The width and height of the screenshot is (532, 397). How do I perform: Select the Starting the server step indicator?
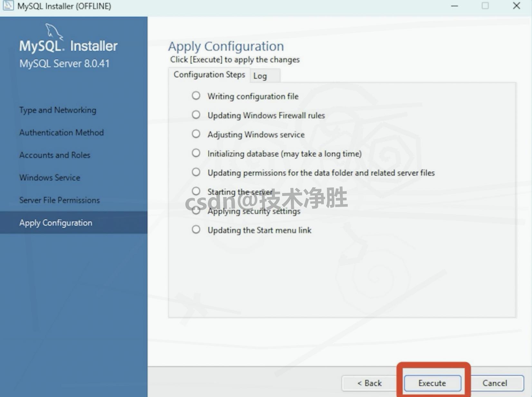[x=196, y=191]
